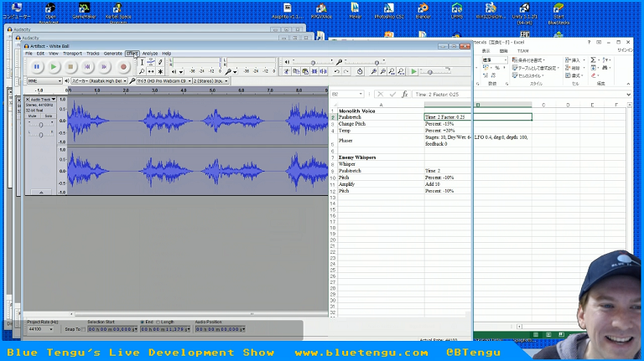Select the Multi-tool asterisk

[161, 71]
